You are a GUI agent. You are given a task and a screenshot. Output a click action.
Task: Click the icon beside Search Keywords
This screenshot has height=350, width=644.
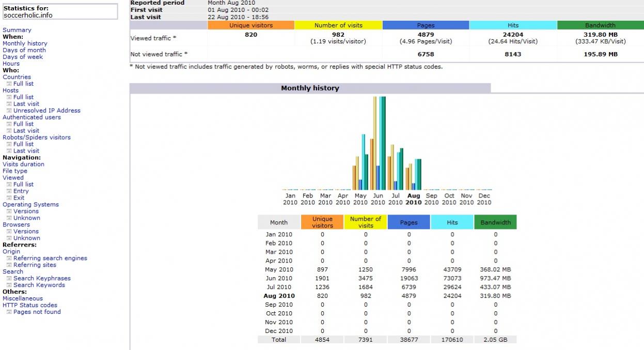click(9, 285)
